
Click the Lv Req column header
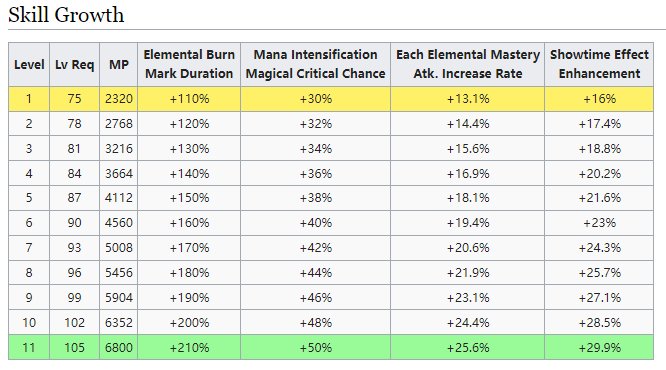click(74, 65)
